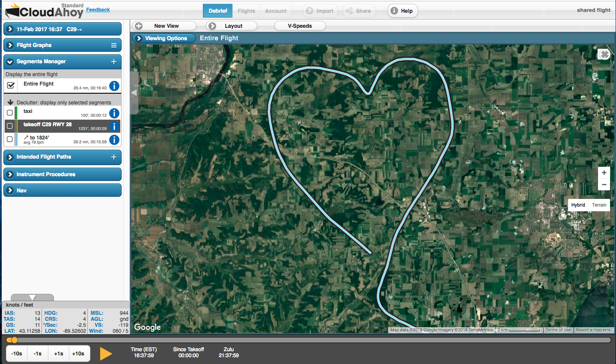
Task: Collapse the Segments Manager panel
Action: pyautogui.click(x=9, y=62)
